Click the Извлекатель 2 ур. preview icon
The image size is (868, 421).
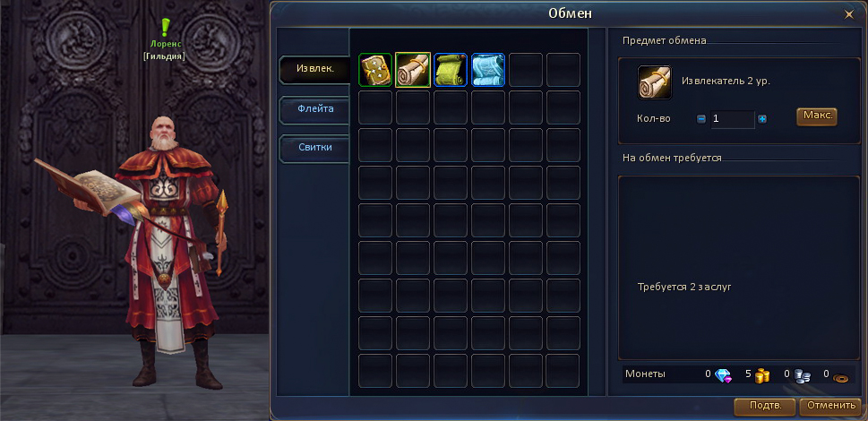654,82
